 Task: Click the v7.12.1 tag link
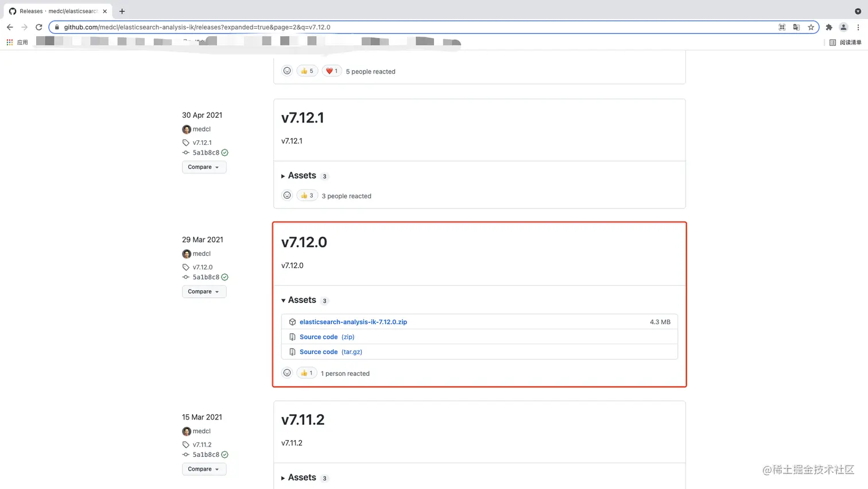pyautogui.click(x=202, y=143)
